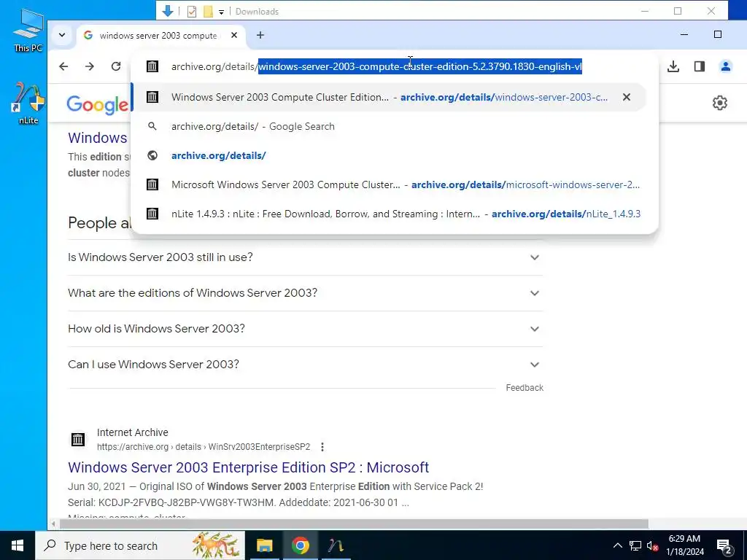Image resolution: width=747 pixels, height=560 pixels.
Task: Choose the Windows Server 2003 Compute Cluster Edition suggestion
Action: (388, 97)
